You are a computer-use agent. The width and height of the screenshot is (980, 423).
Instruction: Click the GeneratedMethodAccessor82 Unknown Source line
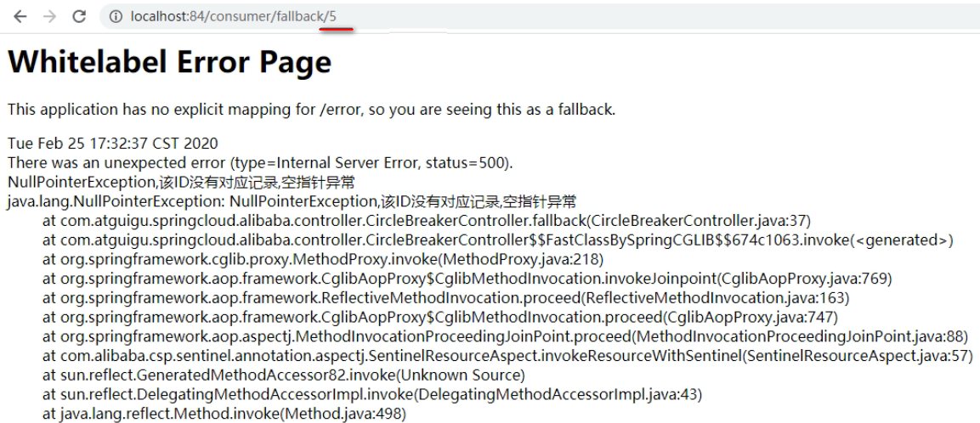(x=284, y=375)
